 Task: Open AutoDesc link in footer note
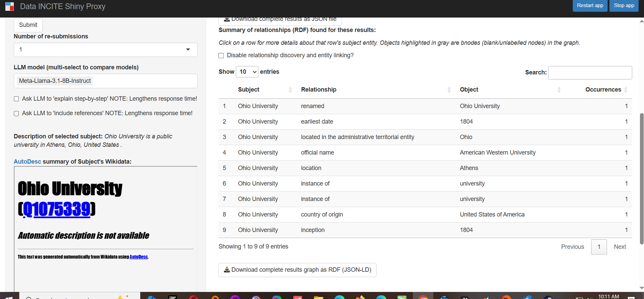139,257
